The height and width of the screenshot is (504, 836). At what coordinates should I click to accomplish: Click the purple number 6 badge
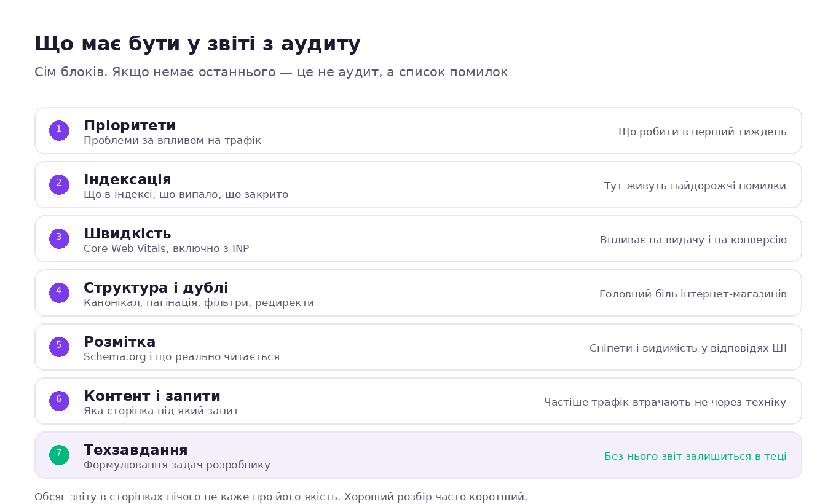tap(59, 401)
